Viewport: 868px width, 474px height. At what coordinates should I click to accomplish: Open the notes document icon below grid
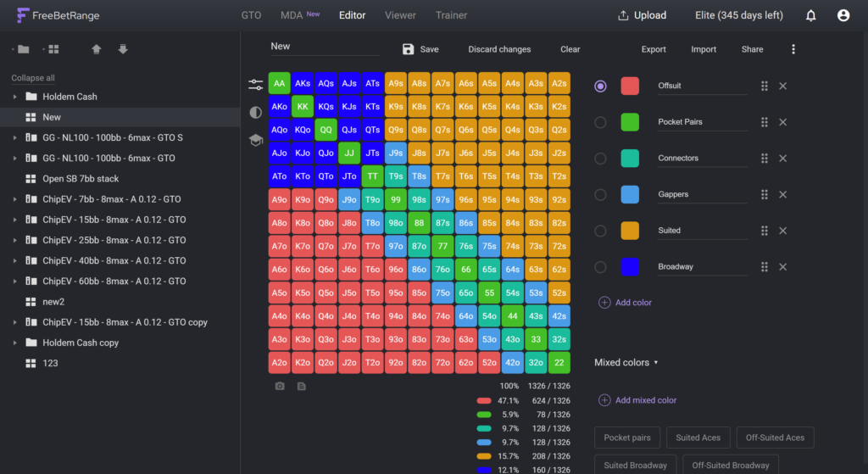[301, 386]
